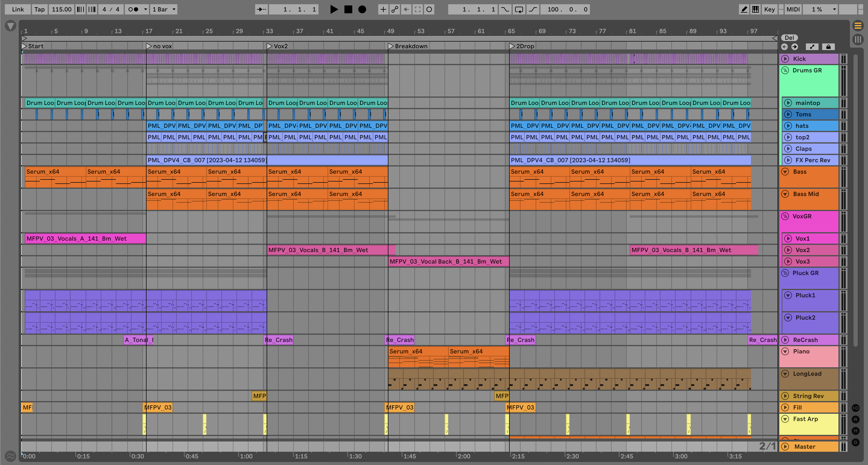Toggle the Arrangement Loop switch
Screen dimensions: 868x465
519,9
